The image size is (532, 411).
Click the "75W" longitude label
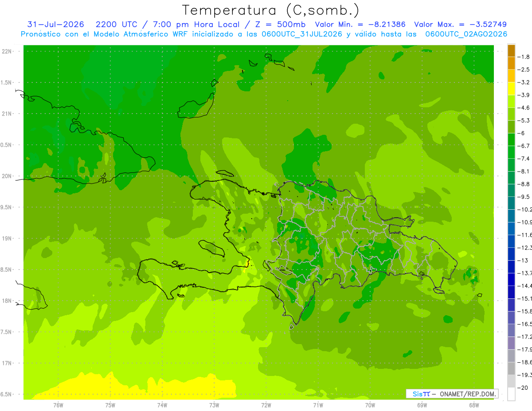[x=110, y=405]
